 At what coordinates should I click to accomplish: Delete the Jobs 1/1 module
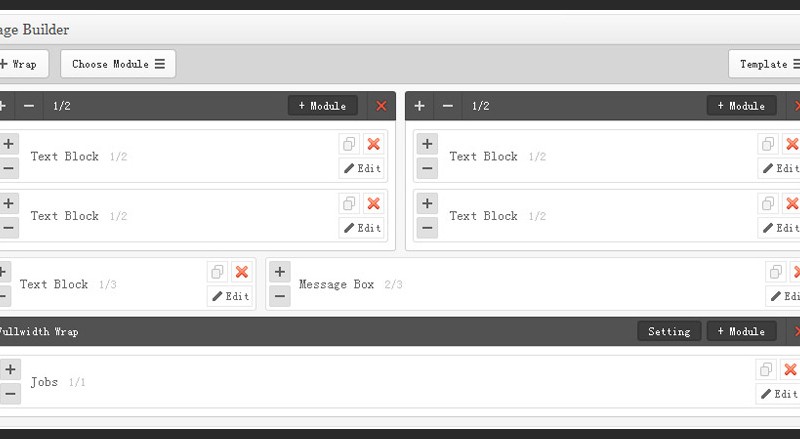click(x=790, y=370)
